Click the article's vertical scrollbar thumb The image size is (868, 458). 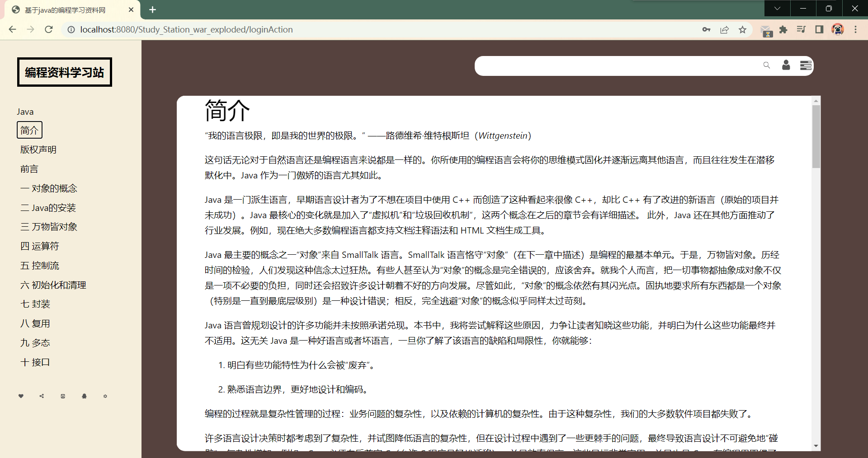[x=816, y=136]
